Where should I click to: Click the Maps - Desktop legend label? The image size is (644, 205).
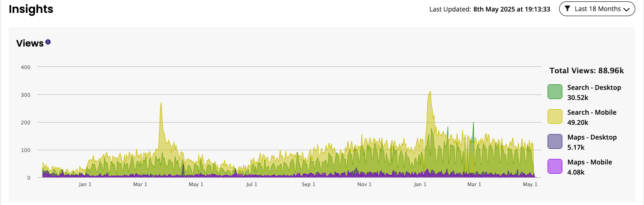[x=592, y=137]
